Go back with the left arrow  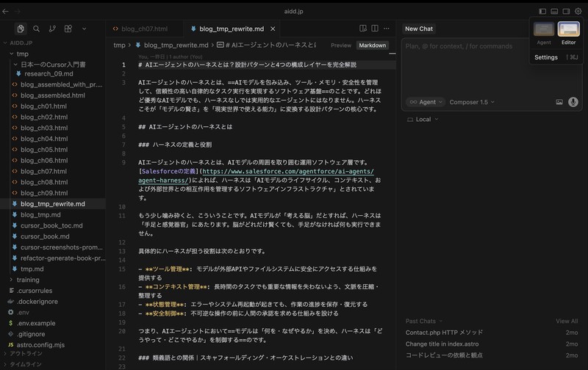click(6, 11)
